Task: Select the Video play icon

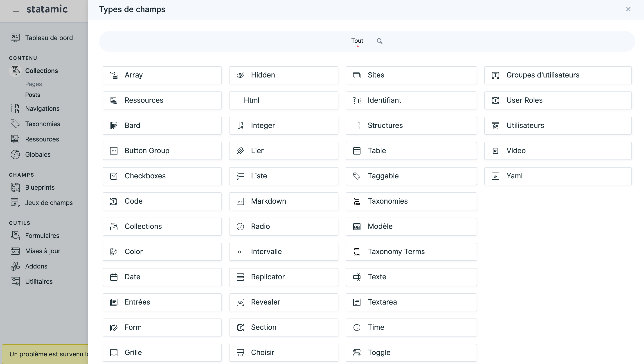Action: pos(495,151)
